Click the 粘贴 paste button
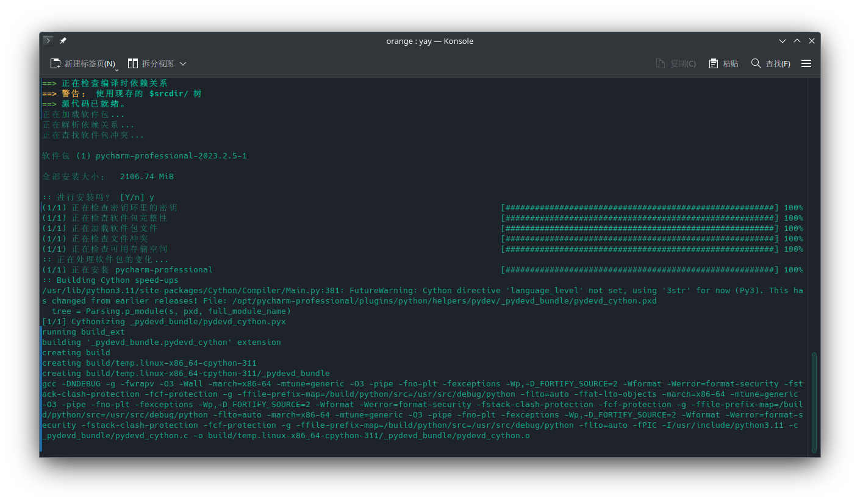This screenshot has width=860, height=504. 724,63
